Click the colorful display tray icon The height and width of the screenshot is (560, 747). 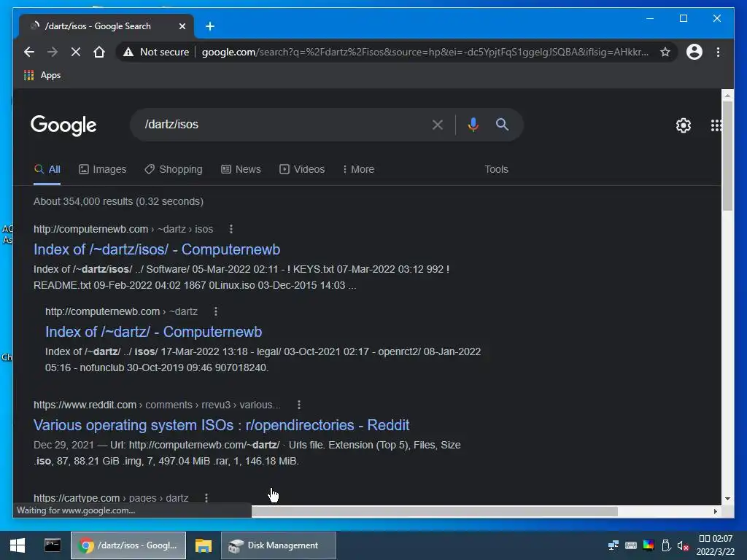[649, 545]
